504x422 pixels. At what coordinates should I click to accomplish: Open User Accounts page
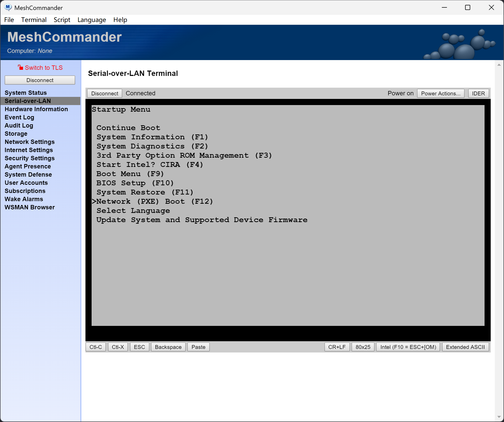click(26, 183)
